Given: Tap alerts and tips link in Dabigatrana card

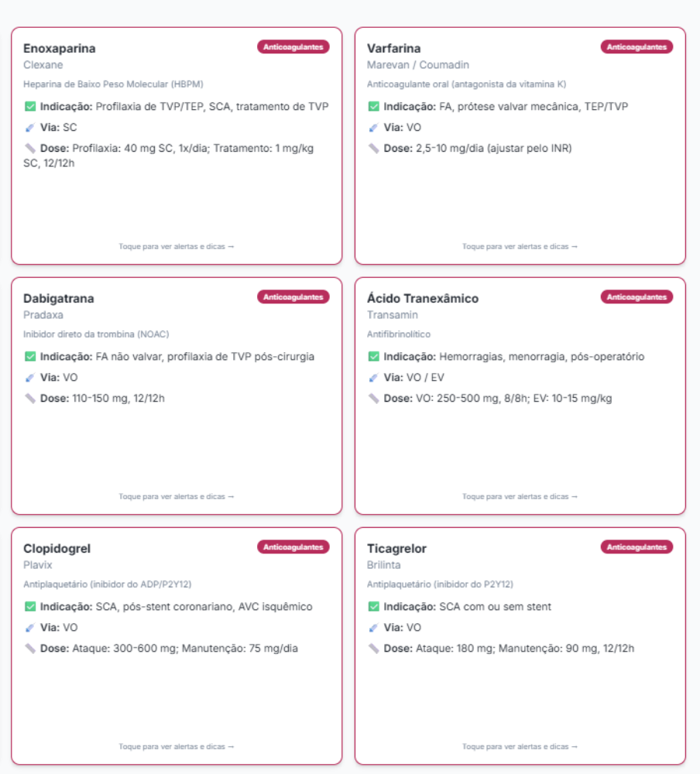Looking at the screenshot, I should point(177,497).
